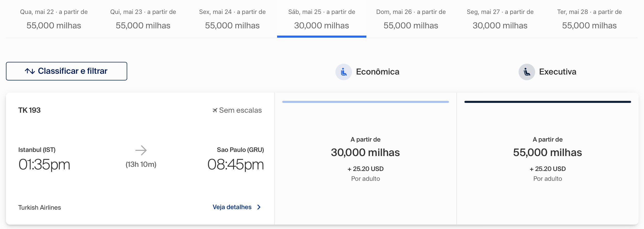
Task: Select the Qui, mai 23 date tab
Action: click(143, 19)
